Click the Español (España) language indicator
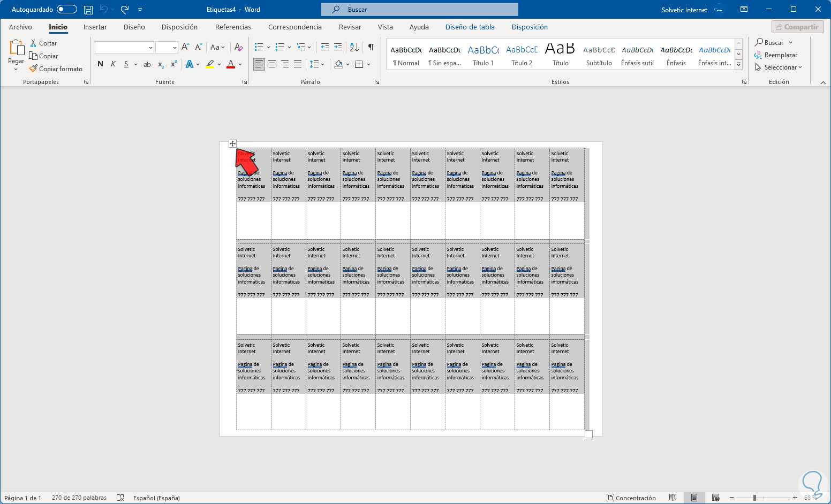 [156, 498]
